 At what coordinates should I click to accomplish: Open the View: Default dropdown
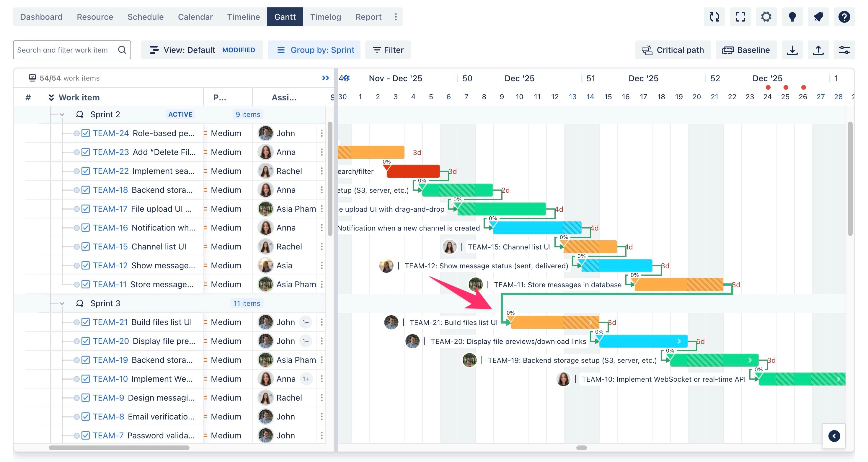click(x=202, y=50)
